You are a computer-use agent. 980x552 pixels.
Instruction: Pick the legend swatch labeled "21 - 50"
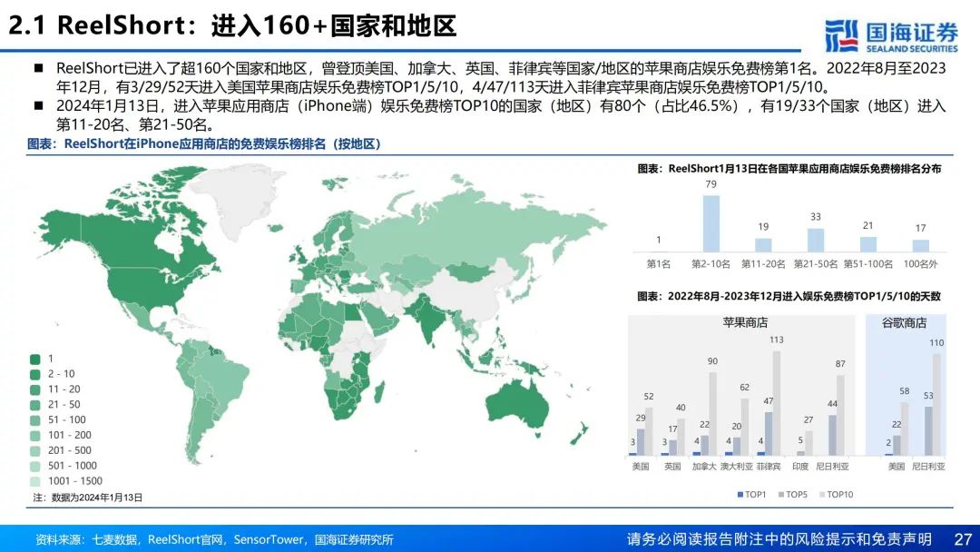click(35, 405)
